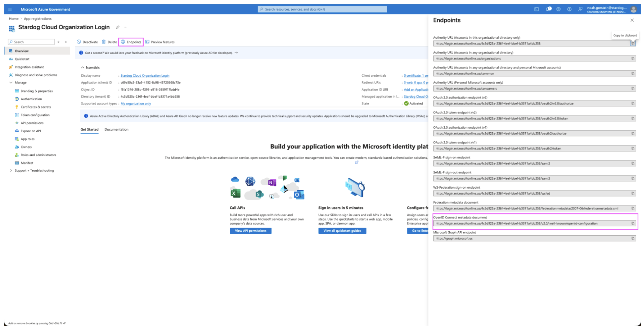Copy the OpenID Connect metadata document URL

pyautogui.click(x=633, y=223)
